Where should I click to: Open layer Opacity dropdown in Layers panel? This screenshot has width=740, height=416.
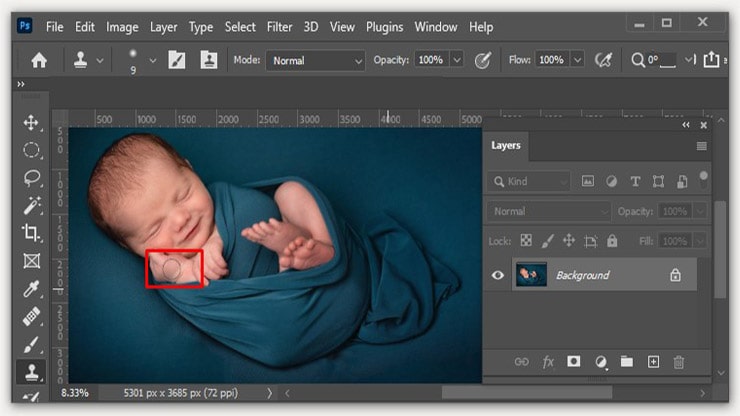pos(700,211)
